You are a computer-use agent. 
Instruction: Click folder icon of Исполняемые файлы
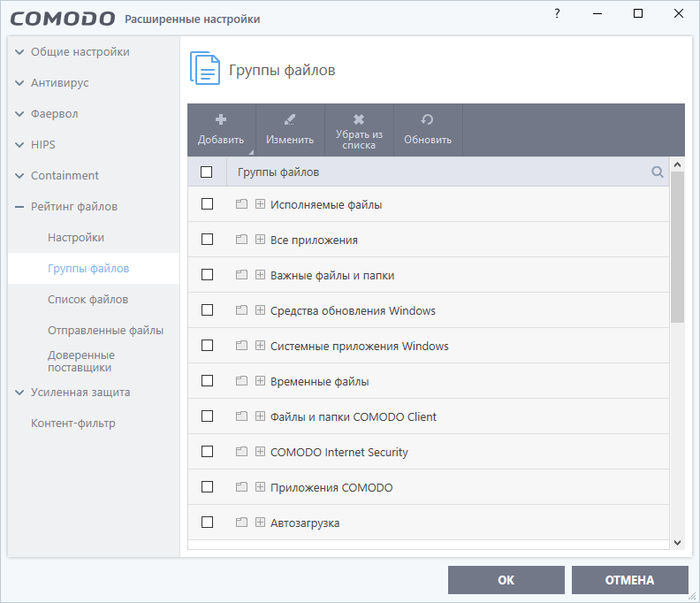coord(241,204)
